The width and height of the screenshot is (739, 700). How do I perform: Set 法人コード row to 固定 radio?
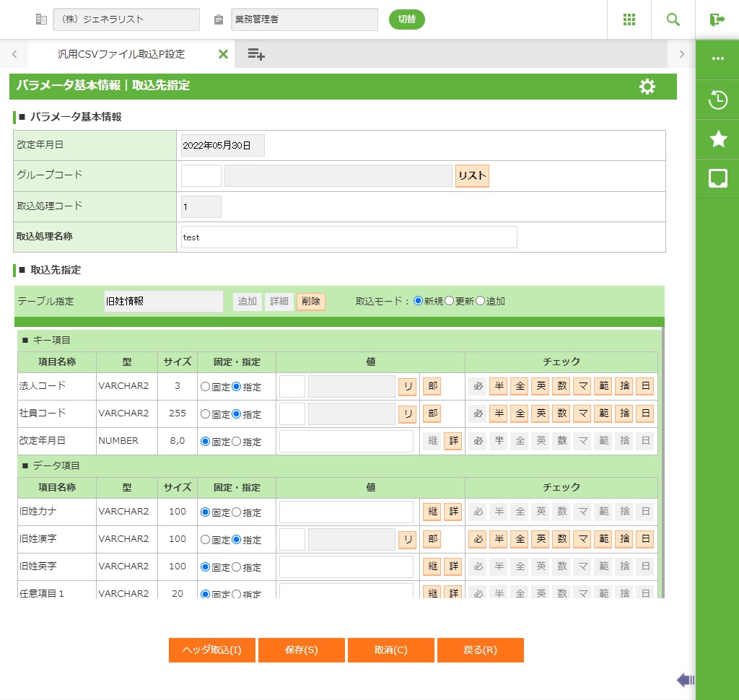point(205,387)
